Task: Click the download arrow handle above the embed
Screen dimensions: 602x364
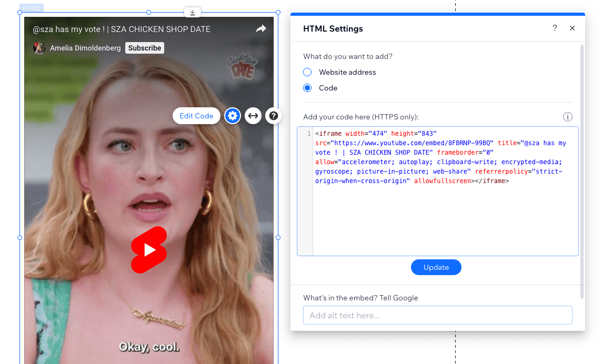Action: (193, 13)
